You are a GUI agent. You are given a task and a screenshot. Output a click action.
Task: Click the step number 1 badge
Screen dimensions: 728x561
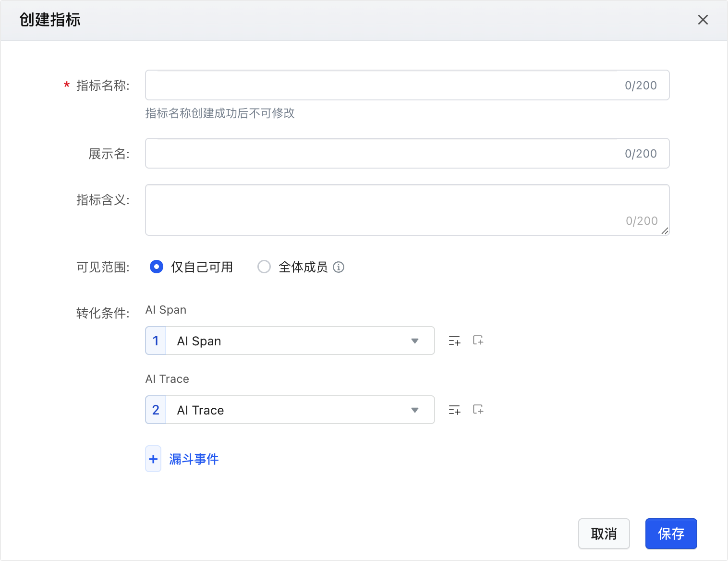[x=156, y=341]
